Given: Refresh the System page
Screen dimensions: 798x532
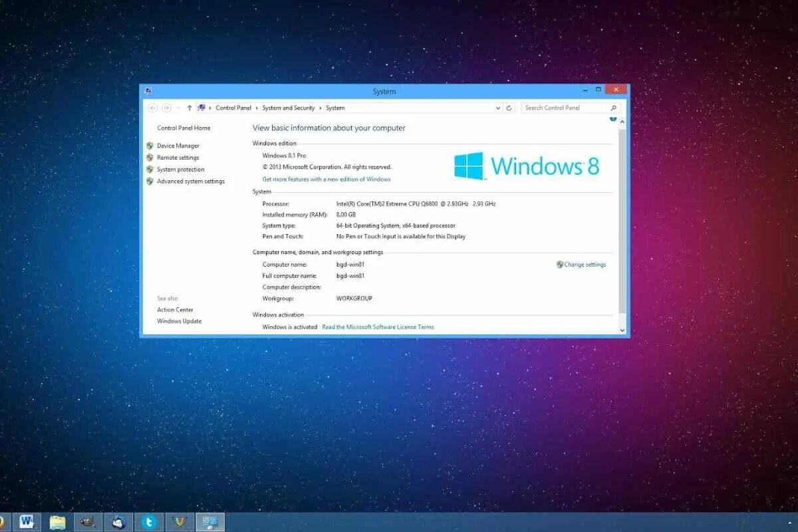Looking at the screenshot, I should 509,108.
